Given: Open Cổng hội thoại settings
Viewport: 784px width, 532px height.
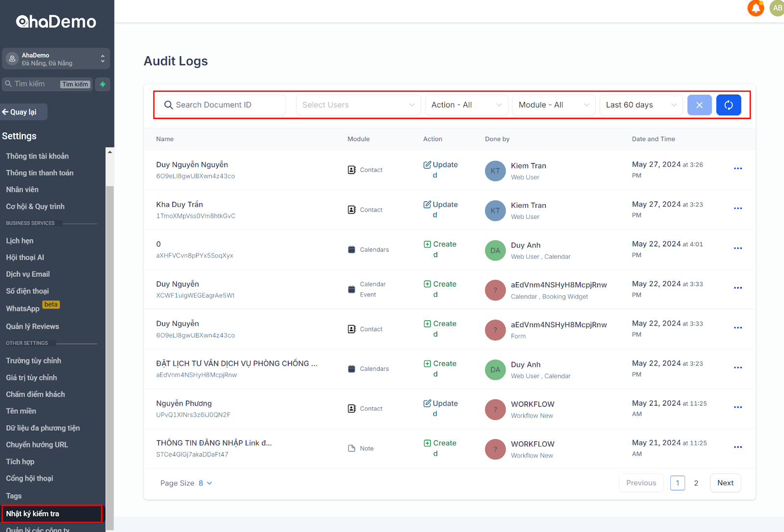Looking at the screenshot, I should point(29,478).
